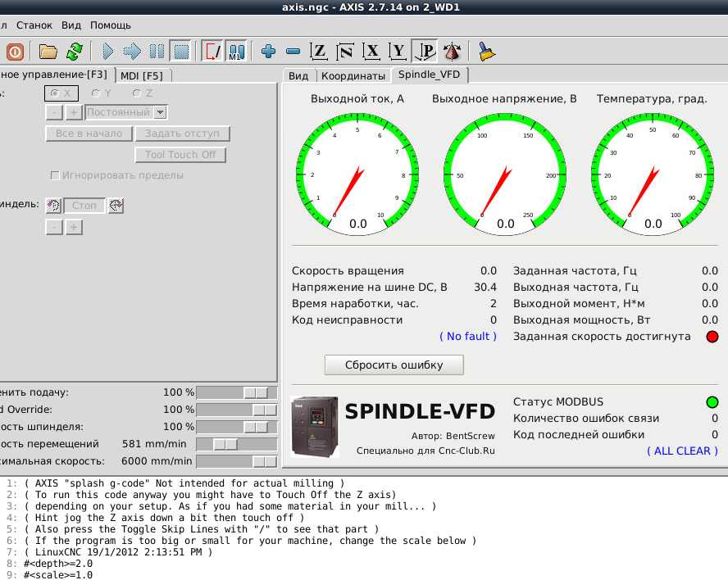Toggle skip lines with slash icon
This screenshot has height=580, width=728.
click(212, 51)
